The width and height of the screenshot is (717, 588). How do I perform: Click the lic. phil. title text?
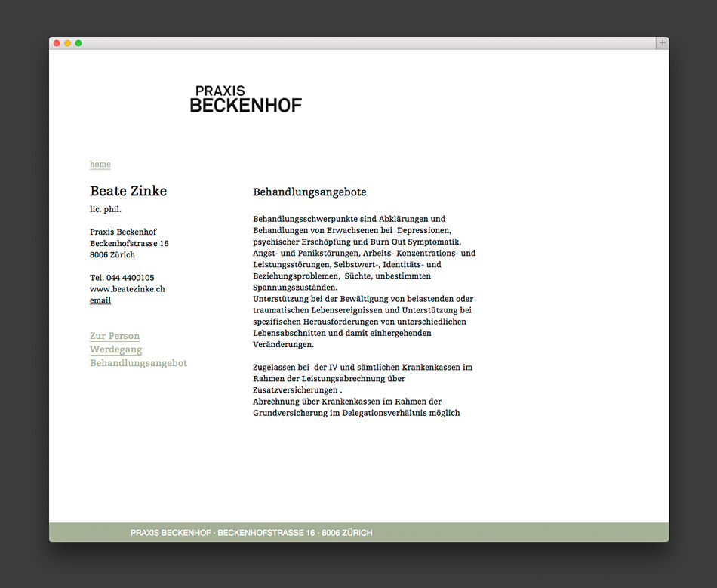[106, 209]
